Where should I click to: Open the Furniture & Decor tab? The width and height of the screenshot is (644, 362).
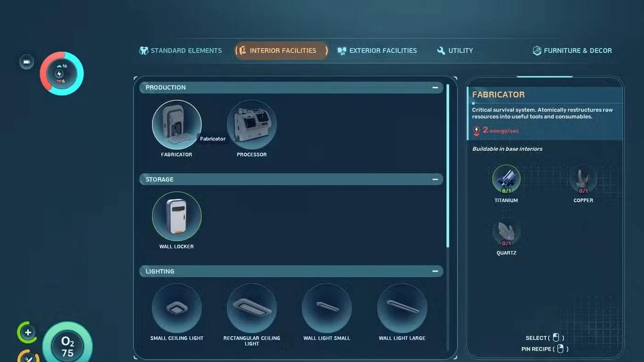(572, 51)
